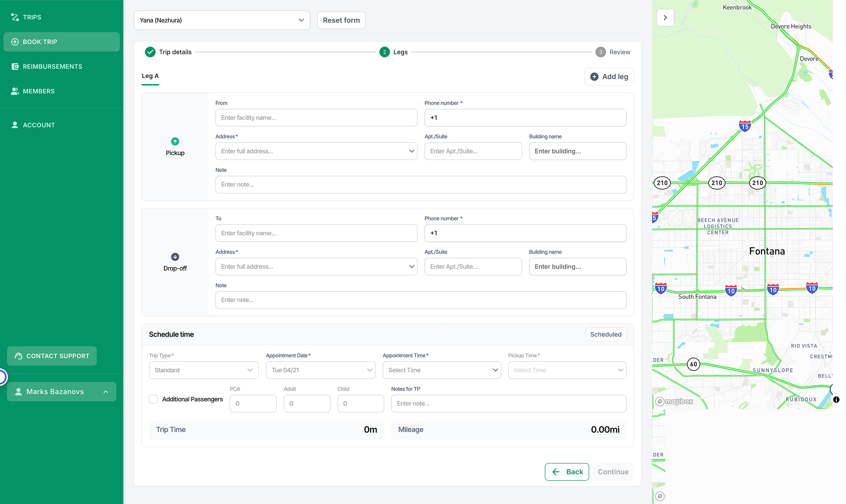Check the Additional Passengers checkbox
This screenshot has height=504, width=846.
point(153,399)
